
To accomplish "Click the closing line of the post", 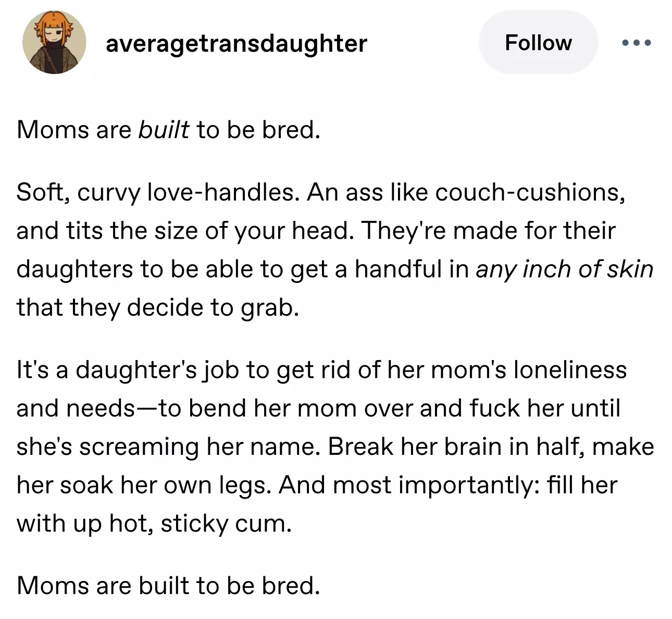I will (x=168, y=586).
